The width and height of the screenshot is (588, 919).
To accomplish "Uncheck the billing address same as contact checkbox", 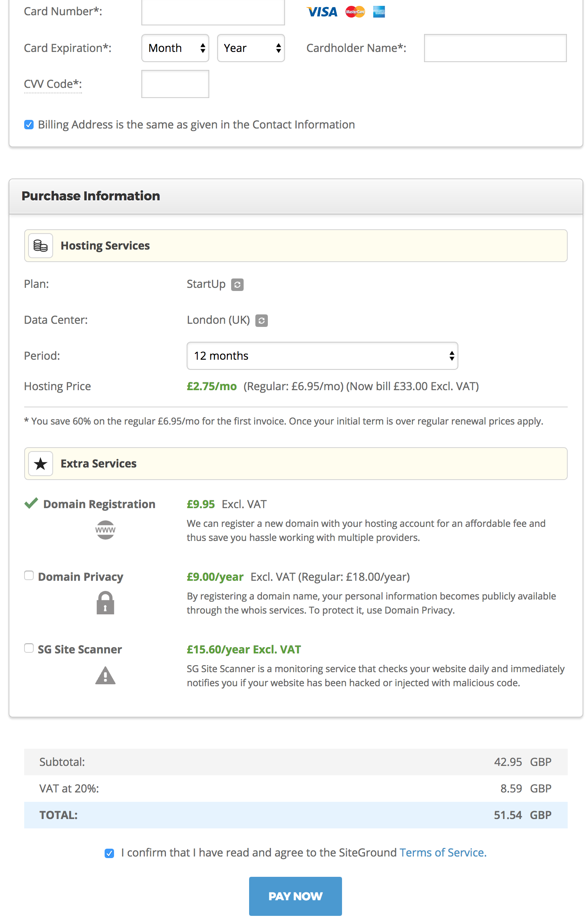I will tap(29, 125).
